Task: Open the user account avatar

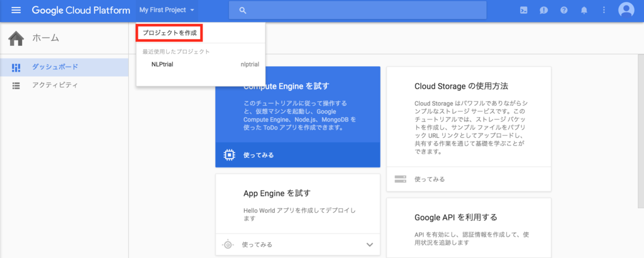Action: [626, 10]
